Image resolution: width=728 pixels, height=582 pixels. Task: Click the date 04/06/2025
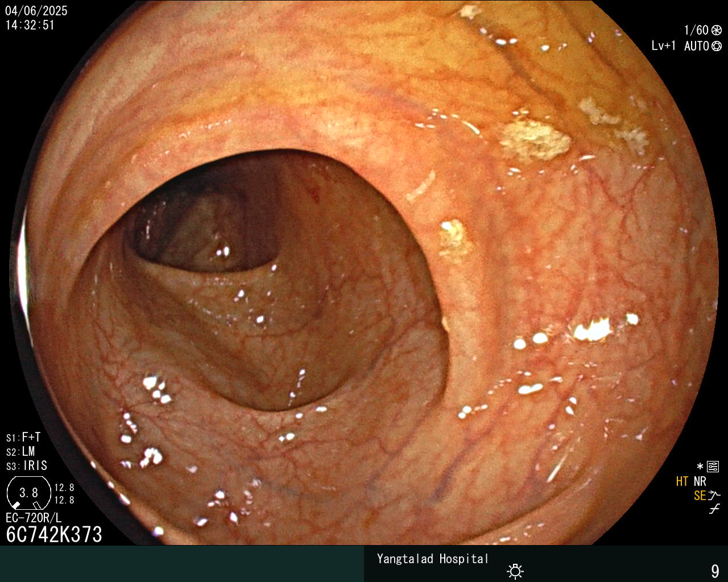click(36, 11)
